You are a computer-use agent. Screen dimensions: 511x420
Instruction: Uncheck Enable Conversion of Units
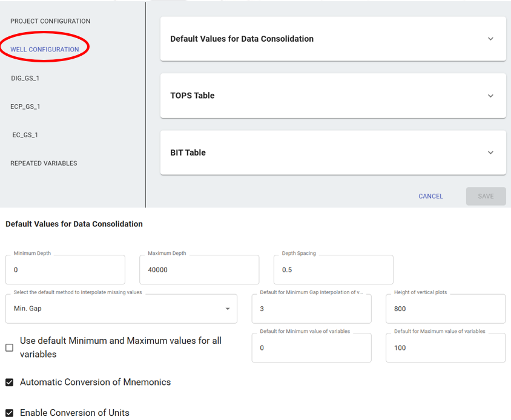tap(10, 413)
